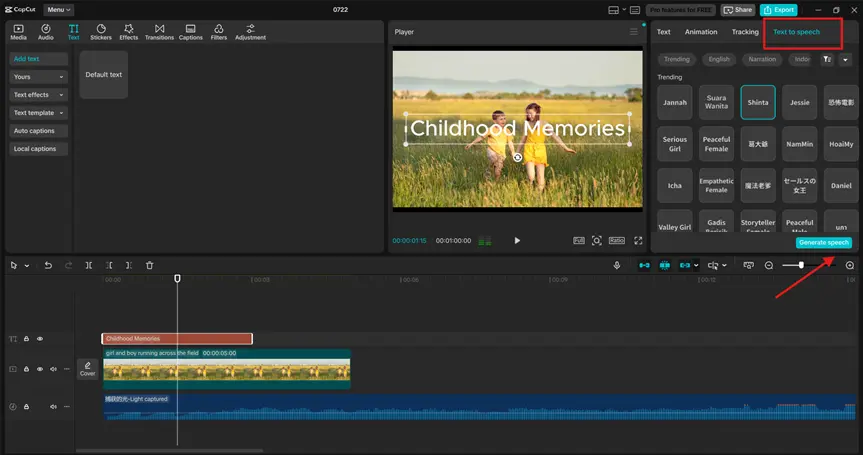Open layout options dropdown in title bar

pyautogui.click(x=624, y=10)
